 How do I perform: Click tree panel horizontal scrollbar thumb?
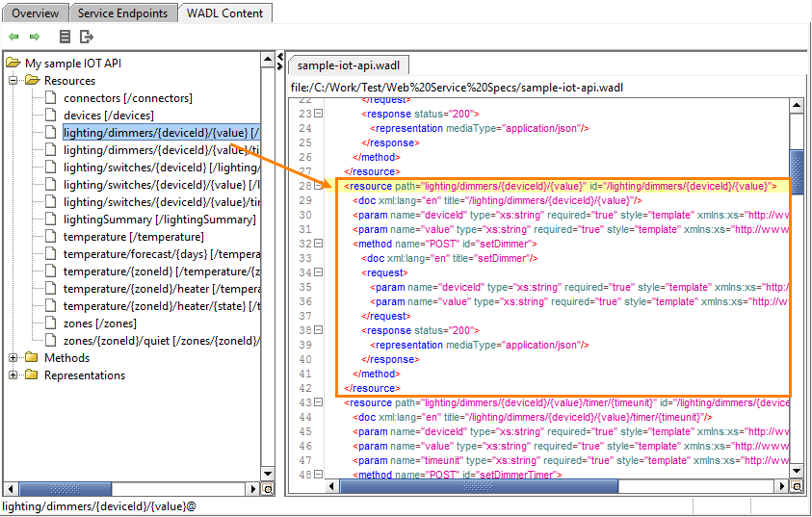click(x=65, y=488)
